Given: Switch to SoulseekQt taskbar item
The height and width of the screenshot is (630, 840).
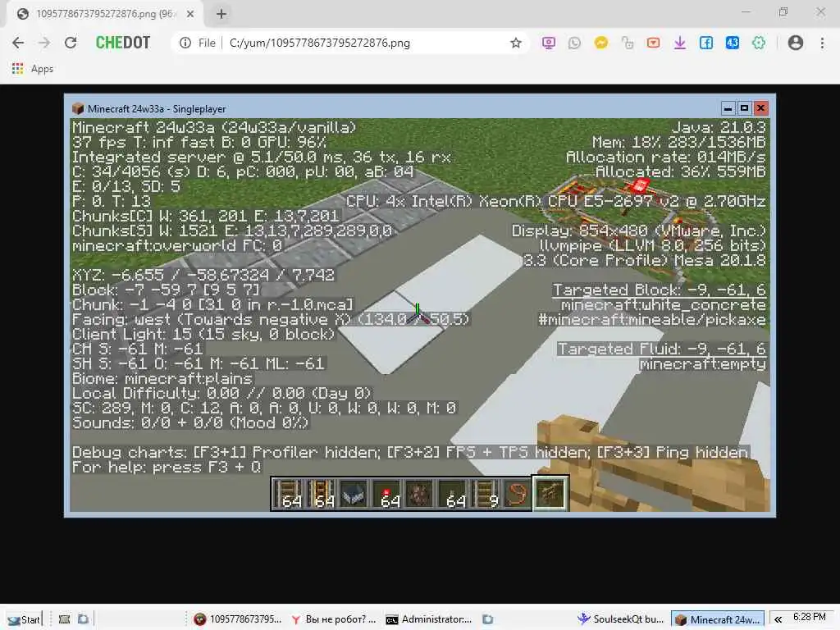Looking at the screenshot, I should 620,619.
